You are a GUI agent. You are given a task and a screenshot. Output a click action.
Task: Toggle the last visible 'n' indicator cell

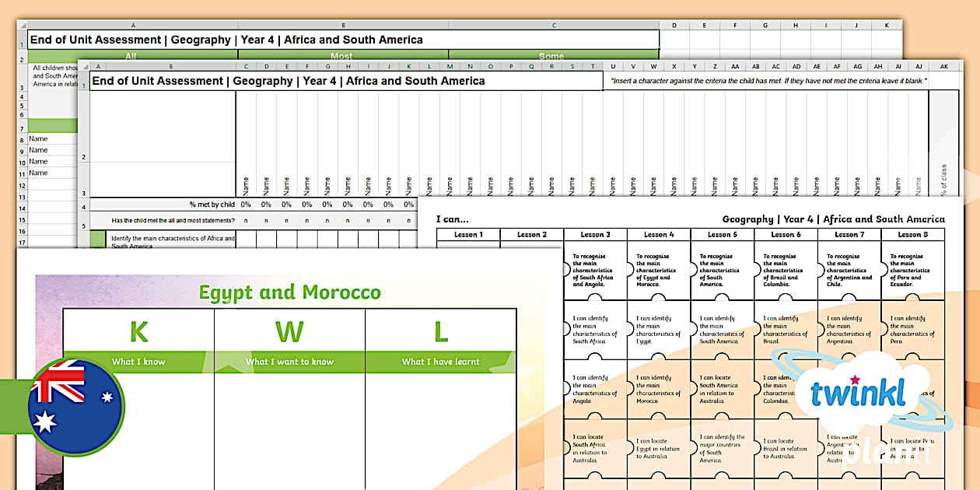click(407, 219)
